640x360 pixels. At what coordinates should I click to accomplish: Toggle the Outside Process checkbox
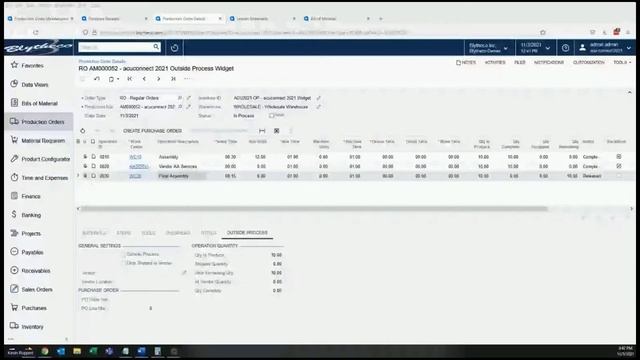(123, 254)
